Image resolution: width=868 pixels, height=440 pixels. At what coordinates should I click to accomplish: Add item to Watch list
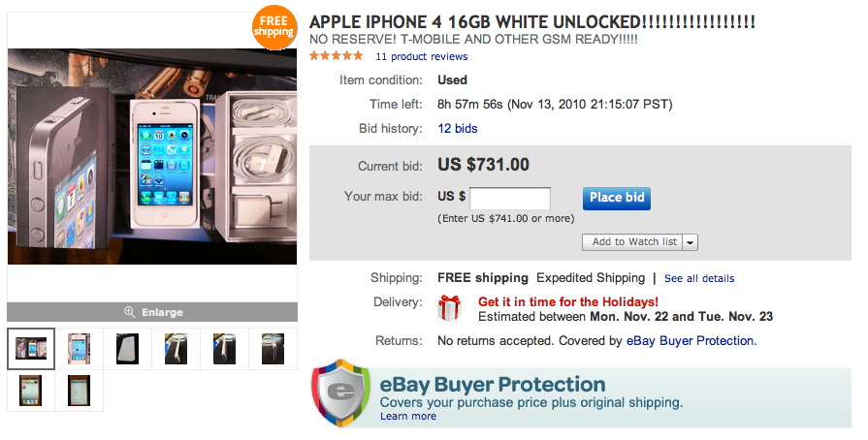click(633, 242)
